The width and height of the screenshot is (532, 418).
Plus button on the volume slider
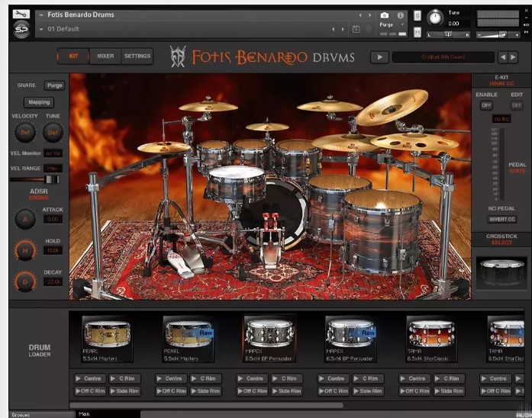(517, 35)
